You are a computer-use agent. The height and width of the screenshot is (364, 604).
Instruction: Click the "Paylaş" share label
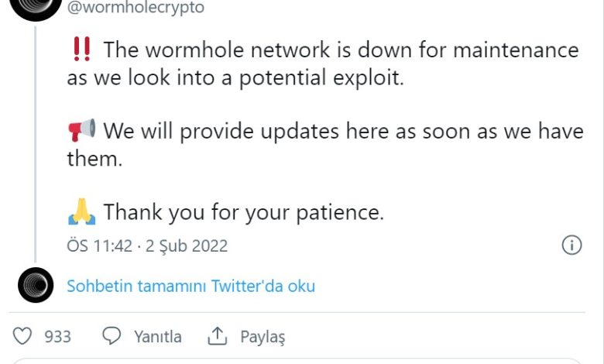tap(263, 336)
